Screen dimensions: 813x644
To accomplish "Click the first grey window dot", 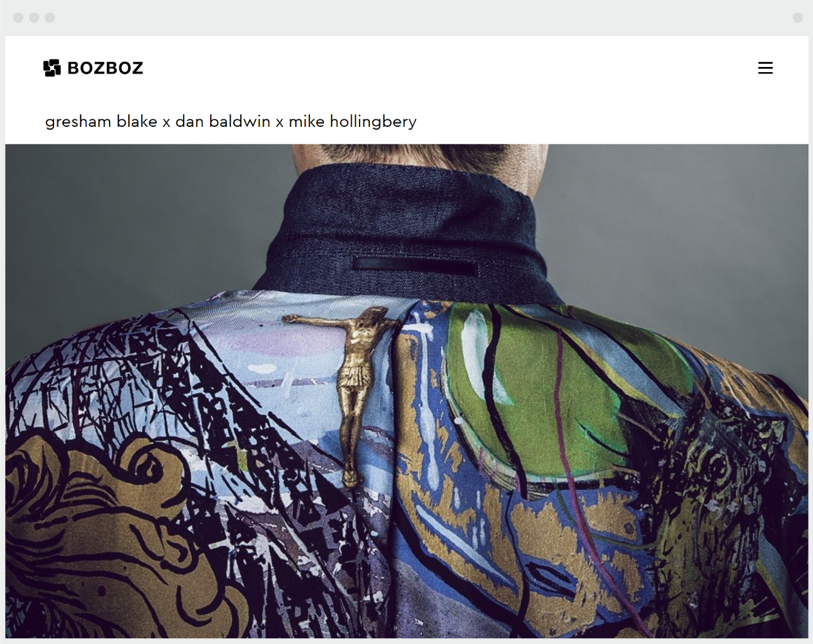I will [18, 17].
